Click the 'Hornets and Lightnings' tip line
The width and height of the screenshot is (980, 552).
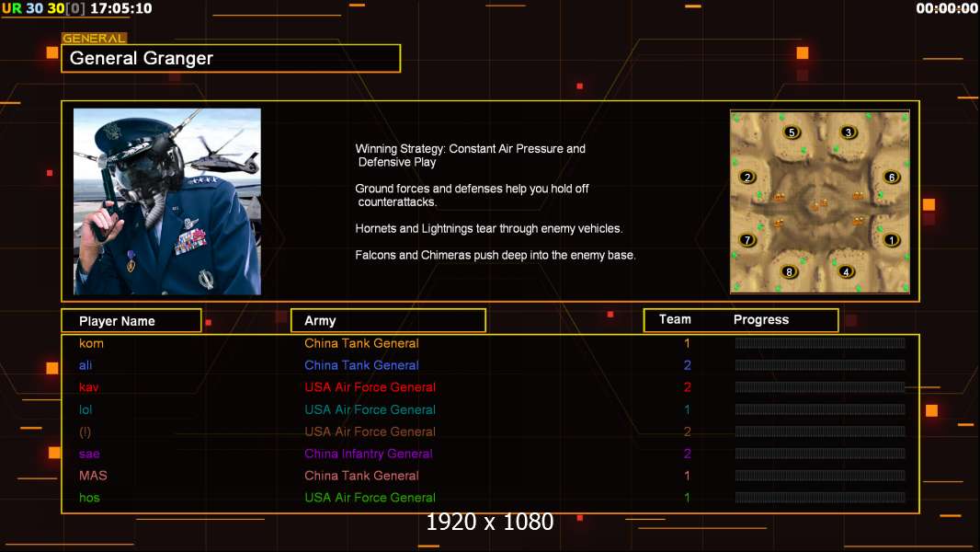click(x=489, y=228)
